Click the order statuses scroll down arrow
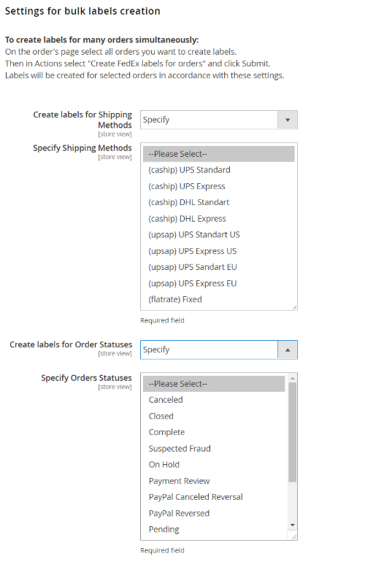Image resolution: width=392 pixels, height=567 pixels. pyautogui.click(x=292, y=525)
